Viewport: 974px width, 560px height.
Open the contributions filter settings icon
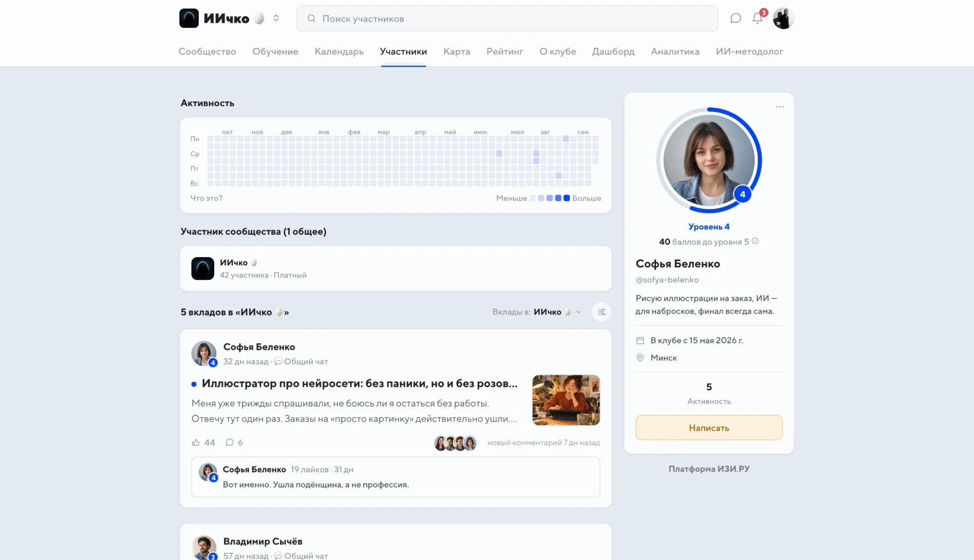click(601, 312)
